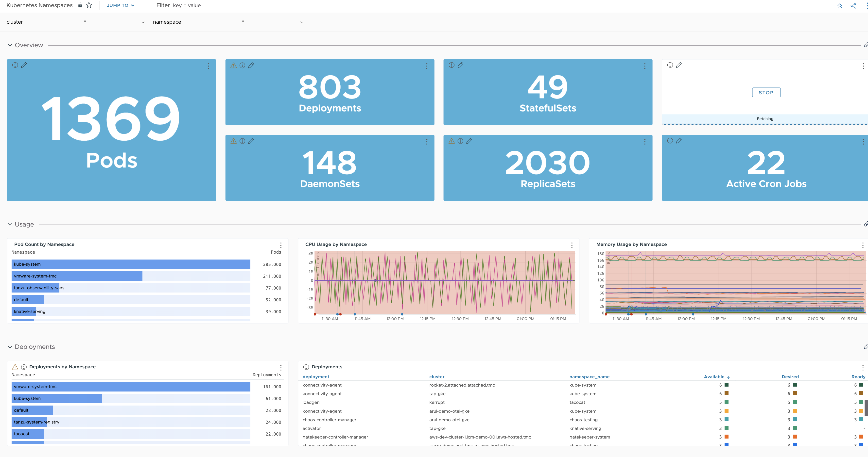Screen dimensions: 868x457
Task: Favorite the dashboard via star icon
Action: pyautogui.click(x=89, y=5)
